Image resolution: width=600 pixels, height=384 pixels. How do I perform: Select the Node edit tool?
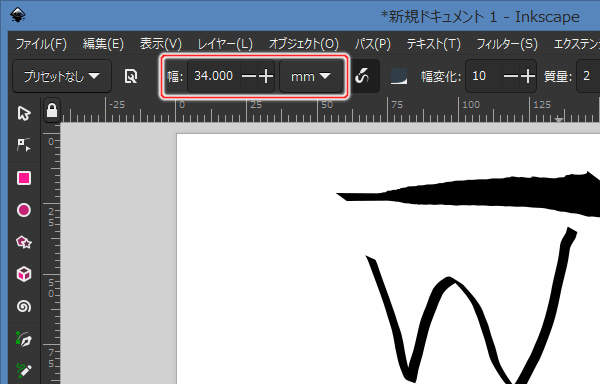(x=24, y=145)
